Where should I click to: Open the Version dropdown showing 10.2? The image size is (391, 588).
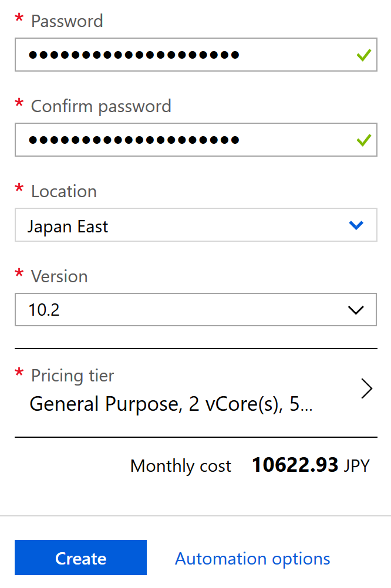point(195,309)
